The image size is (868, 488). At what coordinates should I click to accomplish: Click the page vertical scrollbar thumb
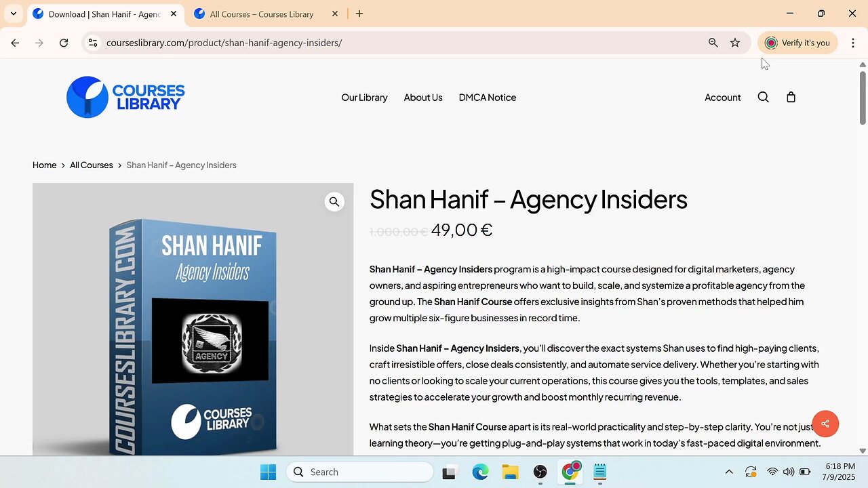863,97
